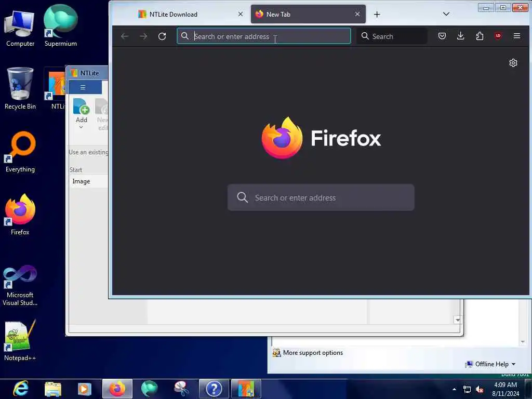Expand the list all tabs chevron
Screen dimensions: 532x399
coord(446,14)
